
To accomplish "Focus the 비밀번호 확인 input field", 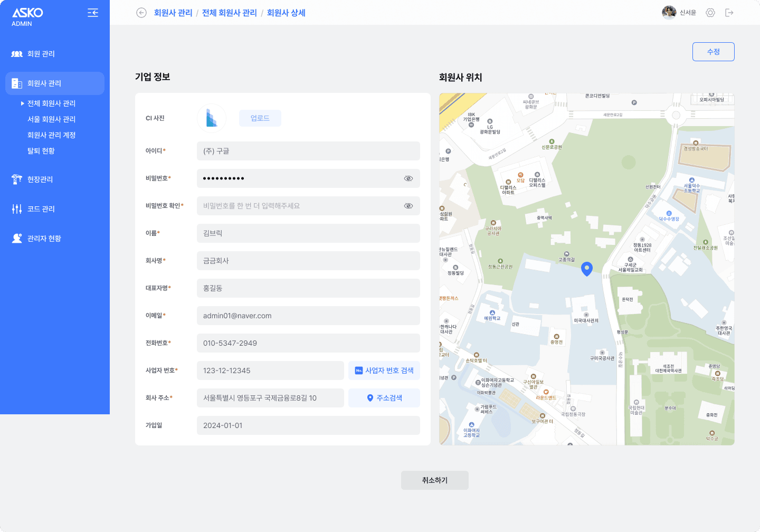I will [308, 206].
